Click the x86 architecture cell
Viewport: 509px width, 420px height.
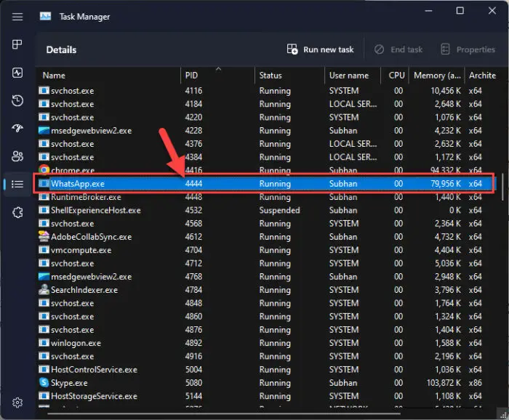[x=475, y=383]
